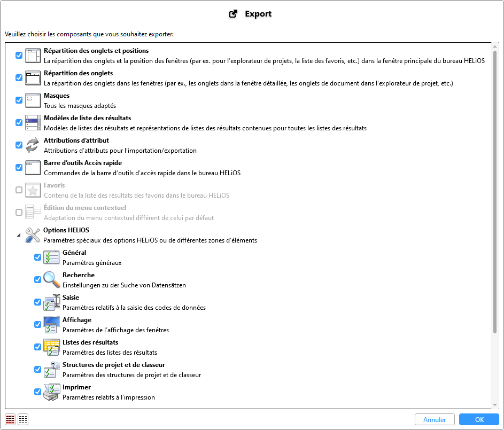Click the Masques window icon
Image resolution: width=504 pixels, height=430 pixels.
pos(33,100)
